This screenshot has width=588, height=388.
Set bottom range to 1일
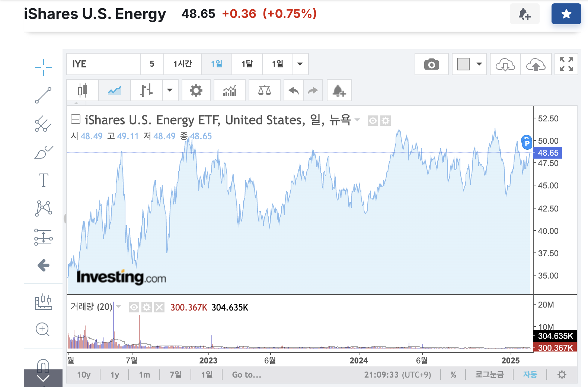pos(207,375)
